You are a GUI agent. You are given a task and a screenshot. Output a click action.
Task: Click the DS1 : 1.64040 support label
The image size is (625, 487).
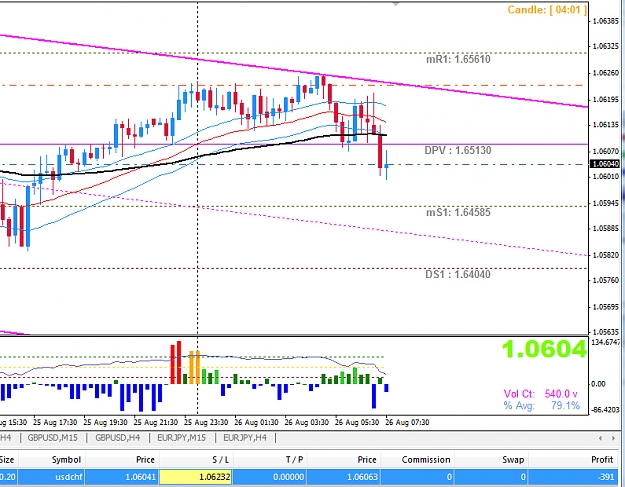click(x=458, y=274)
